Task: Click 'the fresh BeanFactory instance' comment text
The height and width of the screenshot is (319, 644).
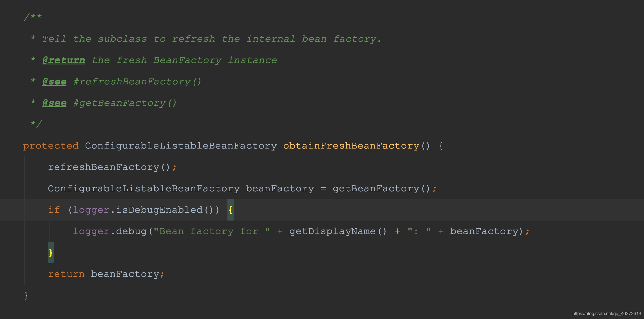Action: click(184, 60)
